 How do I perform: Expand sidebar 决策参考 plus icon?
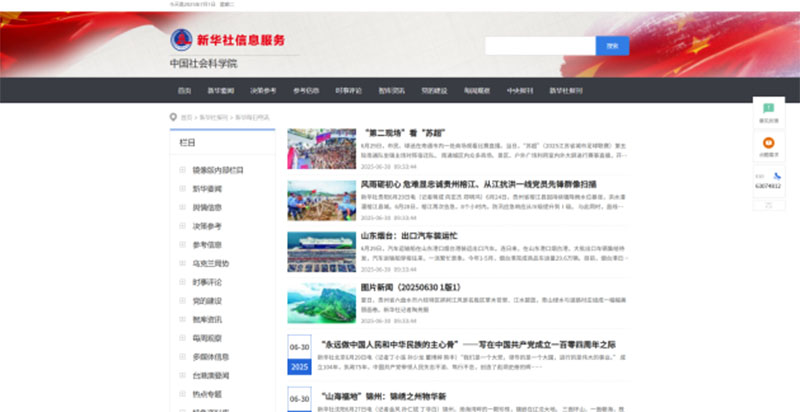click(183, 226)
